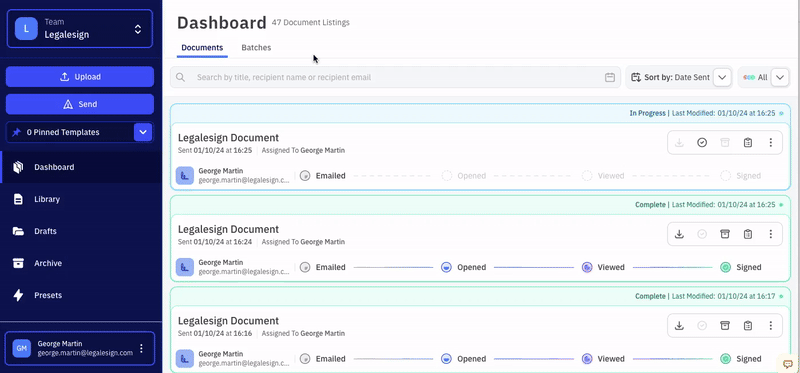
Task: Expand the Pinned Templates dropdown arrow
Action: click(143, 132)
